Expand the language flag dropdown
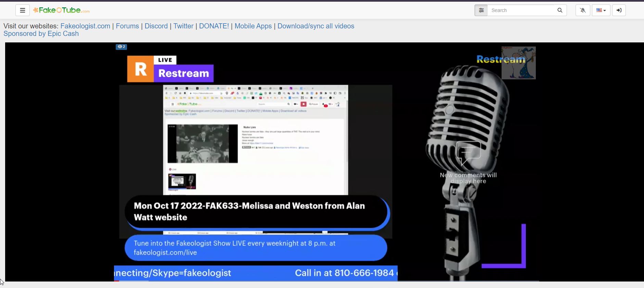This screenshot has height=288, width=644. [x=601, y=10]
